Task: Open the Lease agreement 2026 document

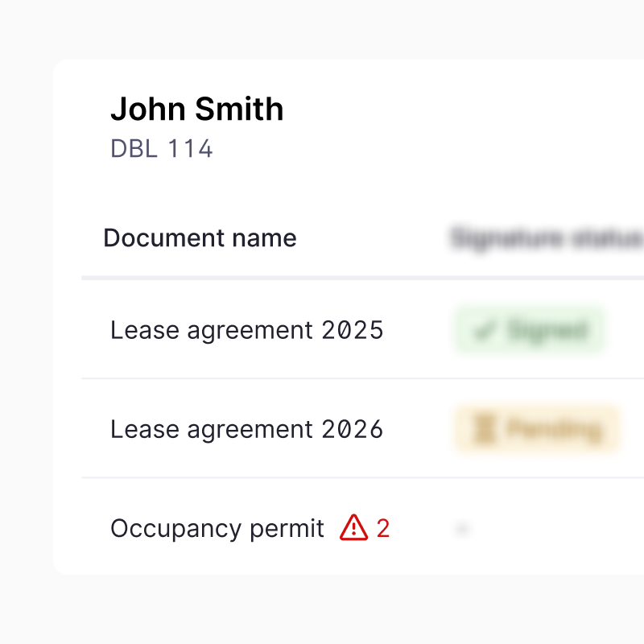Action: (x=246, y=429)
